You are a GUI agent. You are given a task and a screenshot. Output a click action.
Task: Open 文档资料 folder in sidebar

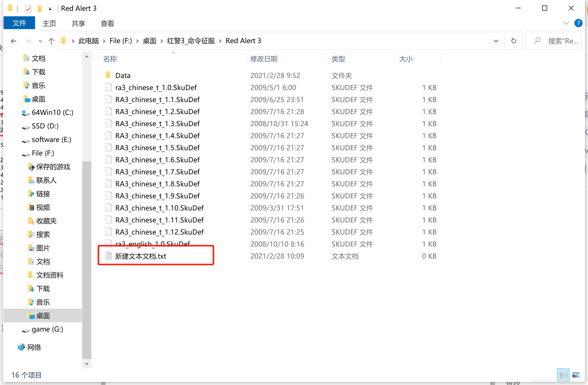click(50, 275)
